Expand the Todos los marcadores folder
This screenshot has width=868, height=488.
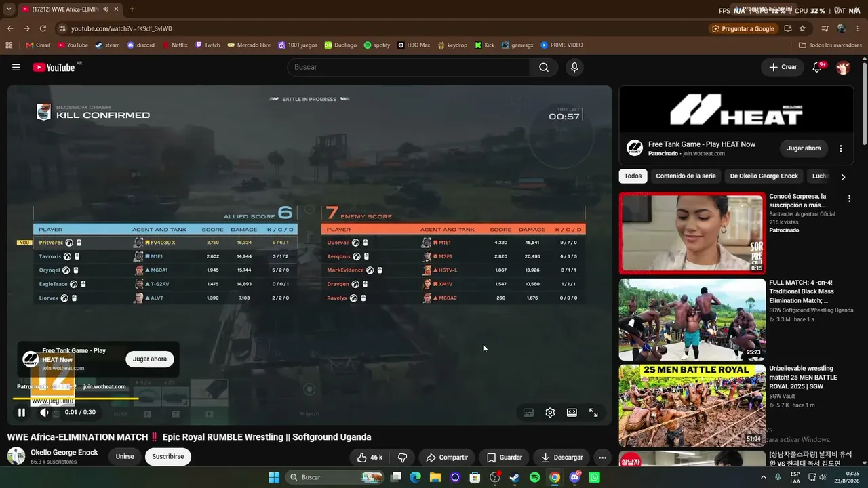(830, 45)
